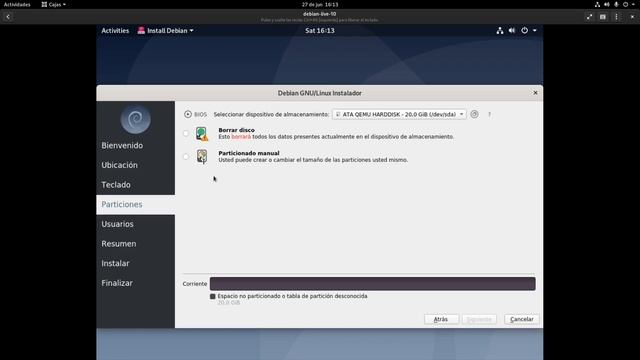Click 'Espacio no particionado' legend text
The height and width of the screenshot is (360, 640).
point(292,296)
